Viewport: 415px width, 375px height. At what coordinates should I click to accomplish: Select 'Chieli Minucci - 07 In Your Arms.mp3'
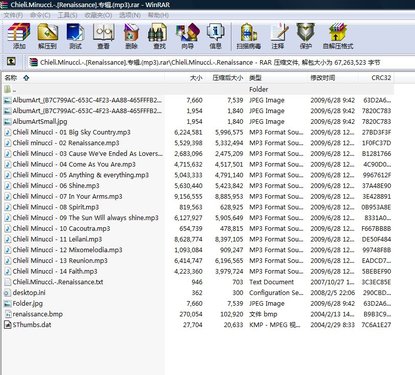(67, 196)
